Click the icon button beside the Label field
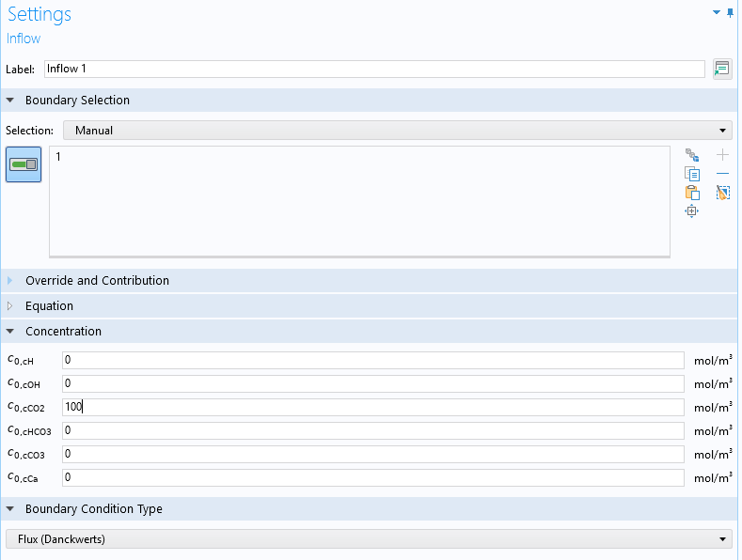Screen dimensions: 742x560 click(x=722, y=69)
